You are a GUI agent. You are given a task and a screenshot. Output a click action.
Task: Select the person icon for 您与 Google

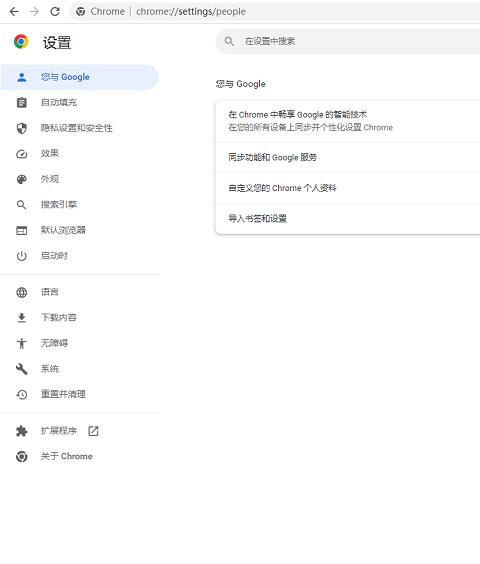[22, 77]
